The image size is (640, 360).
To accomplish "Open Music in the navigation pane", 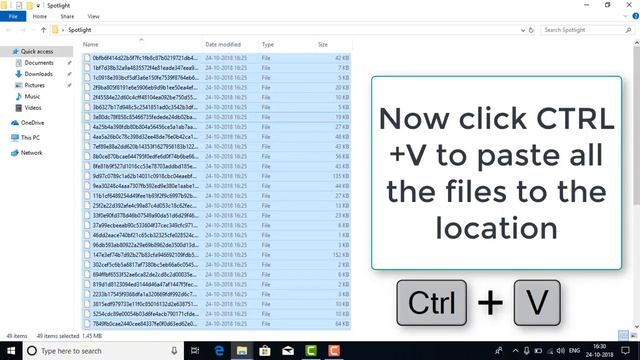I will coord(32,96).
